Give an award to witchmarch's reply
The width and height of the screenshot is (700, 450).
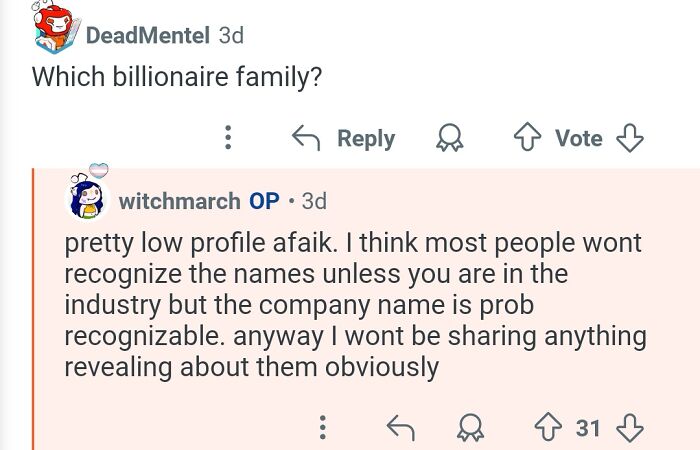468,429
